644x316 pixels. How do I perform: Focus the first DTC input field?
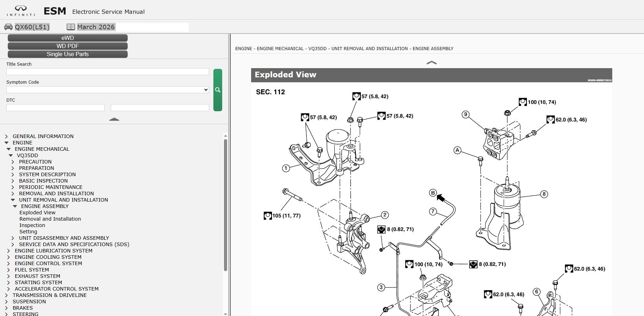(55, 108)
